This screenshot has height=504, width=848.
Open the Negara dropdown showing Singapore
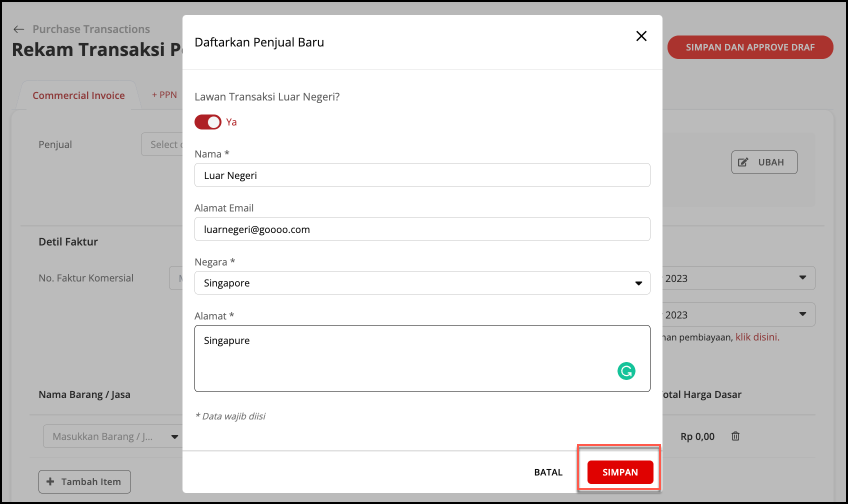coord(422,283)
